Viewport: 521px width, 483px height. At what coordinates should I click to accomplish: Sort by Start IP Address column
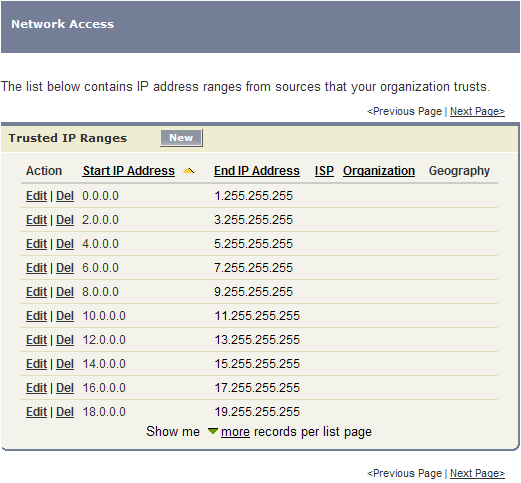point(129,171)
